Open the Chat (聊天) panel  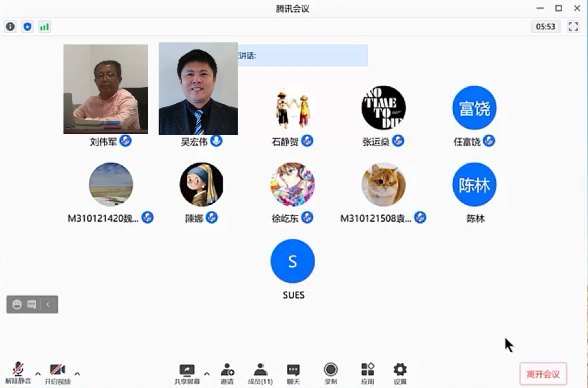[293, 373]
